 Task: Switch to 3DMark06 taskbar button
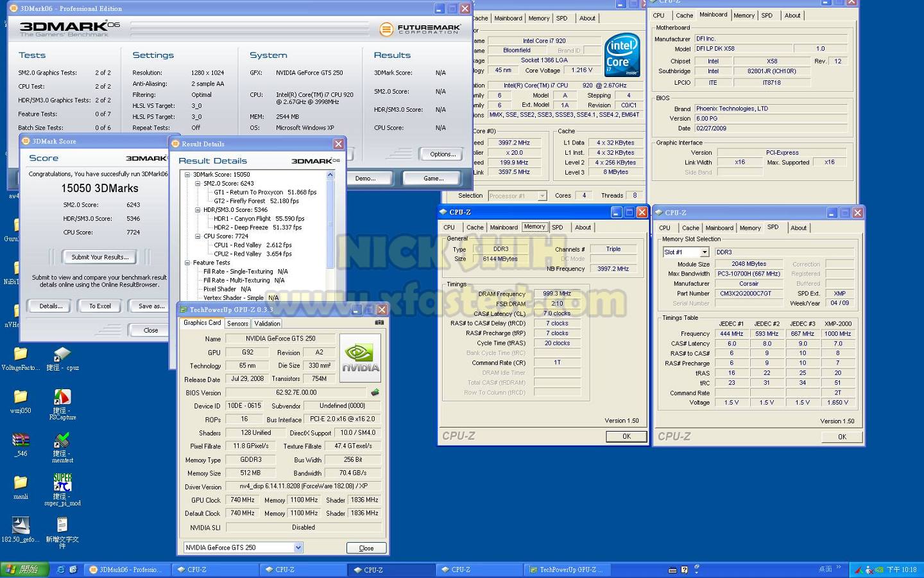[x=127, y=570]
